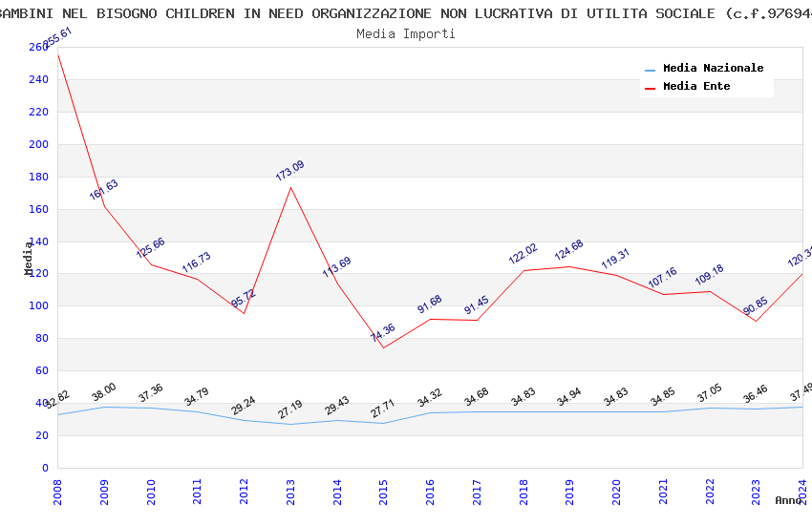Viewport: 812px width, 525px height.
Task: Click the 2023 x-axis year label
Action: 756,492
